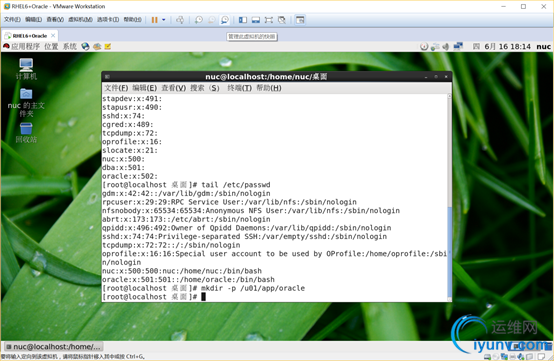The height and width of the screenshot is (361, 554).
Task: Launch the notes icon in GNOME panel
Action: [107, 46]
